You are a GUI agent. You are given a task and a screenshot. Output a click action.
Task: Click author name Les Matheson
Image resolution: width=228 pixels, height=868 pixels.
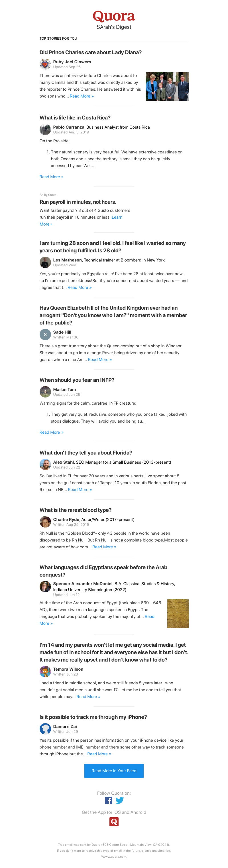[67, 260]
